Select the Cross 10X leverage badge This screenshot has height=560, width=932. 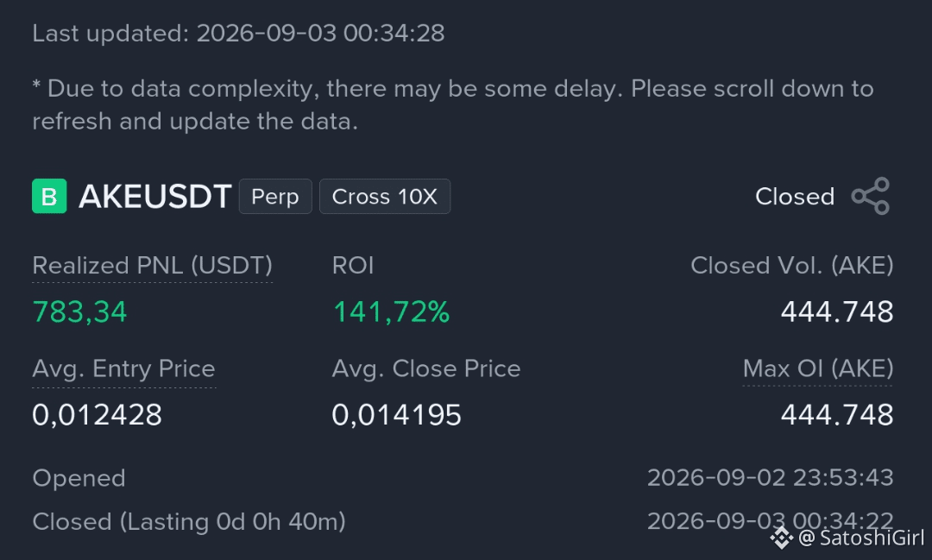(385, 196)
